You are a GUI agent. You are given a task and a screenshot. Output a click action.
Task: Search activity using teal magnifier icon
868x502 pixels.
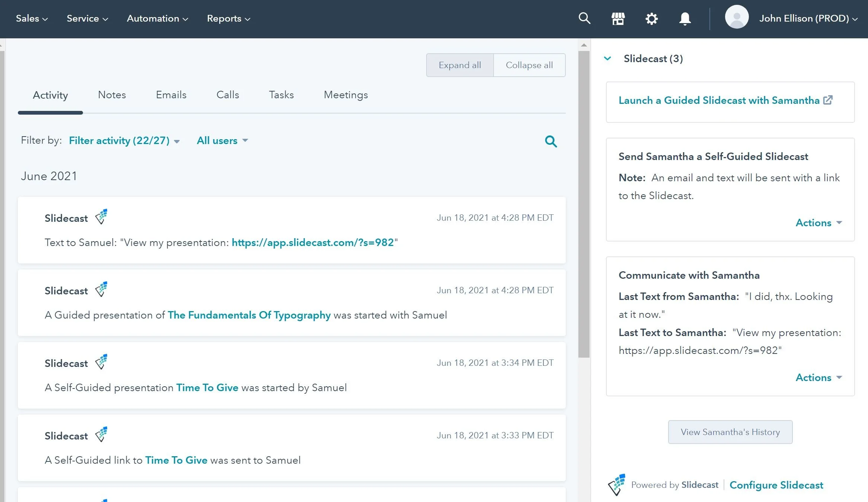click(x=551, y=141)
